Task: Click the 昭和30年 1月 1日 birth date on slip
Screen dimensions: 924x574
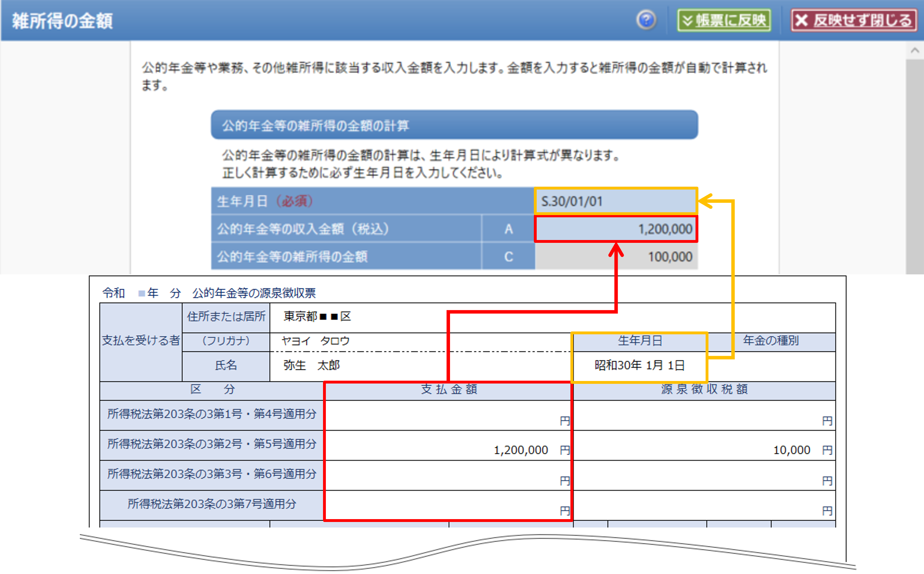Action: point(639,366)
